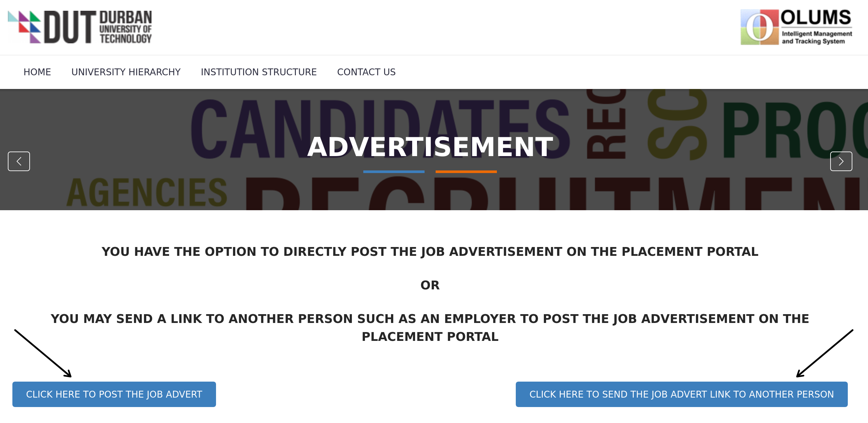Navigate to Institution Structure
Screen dimensions: 868x423
pyautogui.click(x=258, y=72)
